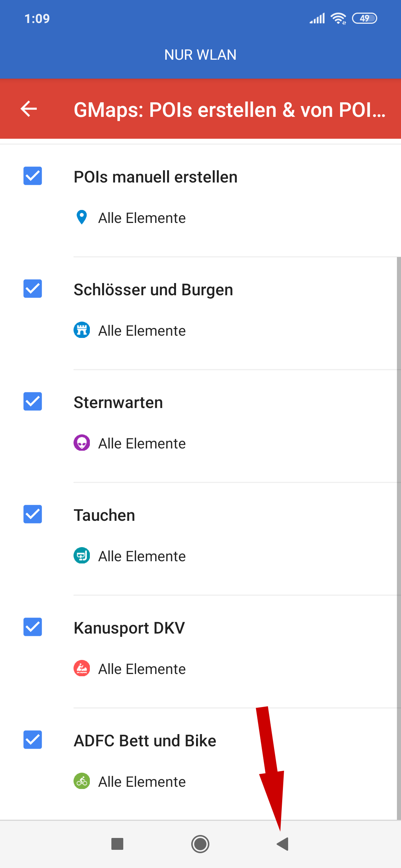Disable the Sternwarten checkbox
Viewport: 401px width, 868px height.
tap(33, 401)
